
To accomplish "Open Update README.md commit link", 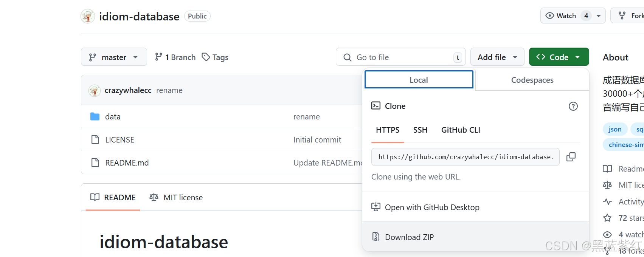I will 327,163.
